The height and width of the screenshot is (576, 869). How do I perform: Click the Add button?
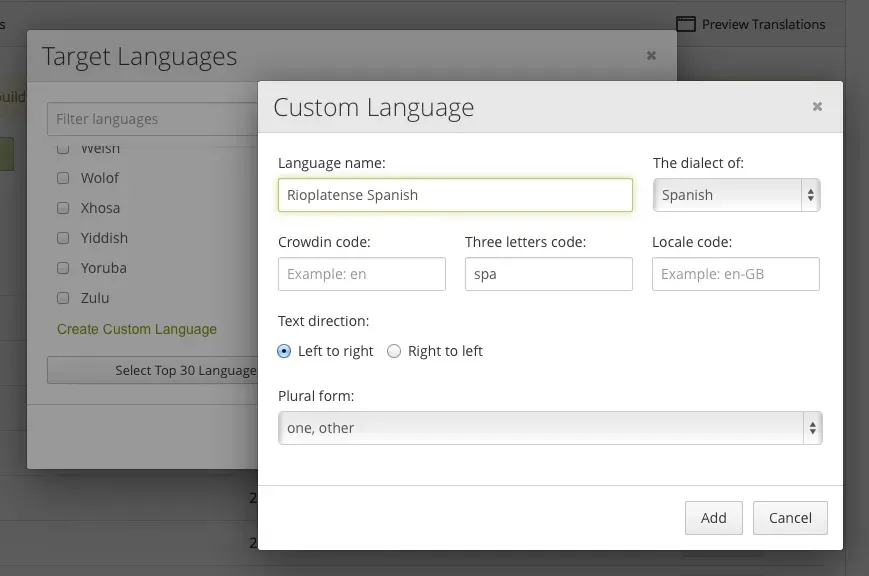(x=713, y=518)
